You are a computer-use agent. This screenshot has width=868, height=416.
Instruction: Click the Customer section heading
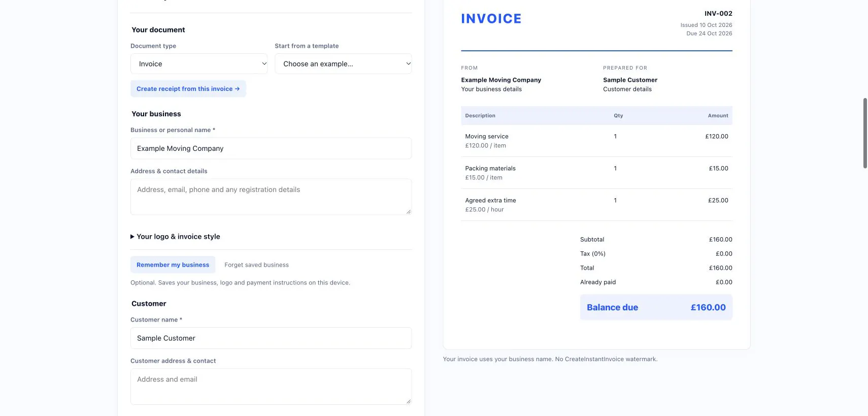coord(149,304)
